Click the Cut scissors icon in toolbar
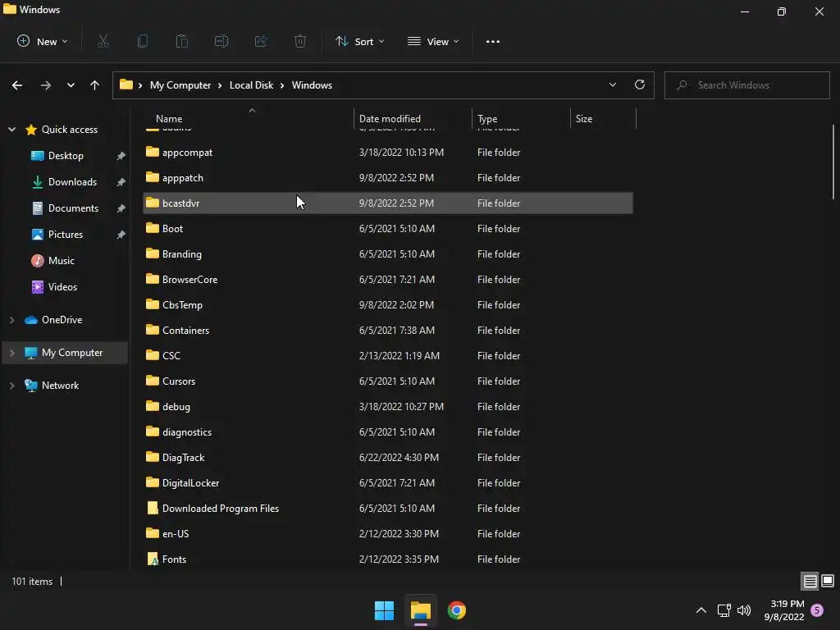This screenshot has width=840, height=630. 103,41
